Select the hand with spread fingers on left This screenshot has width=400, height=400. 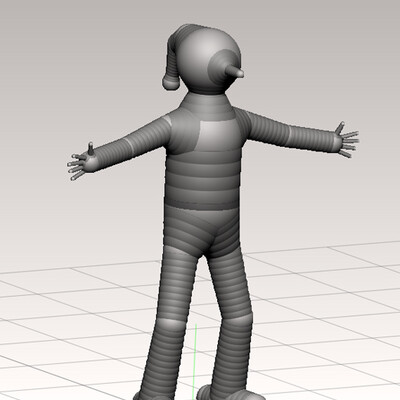click(81, 162)
